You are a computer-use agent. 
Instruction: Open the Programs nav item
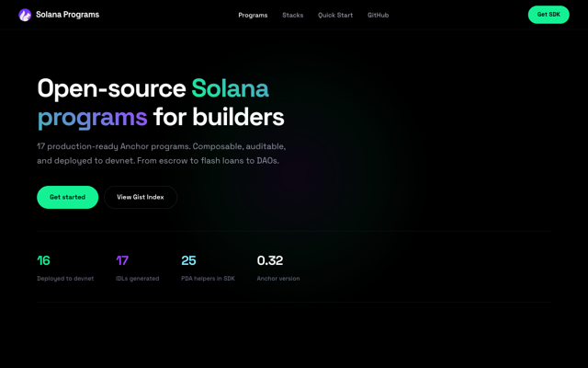253,15
